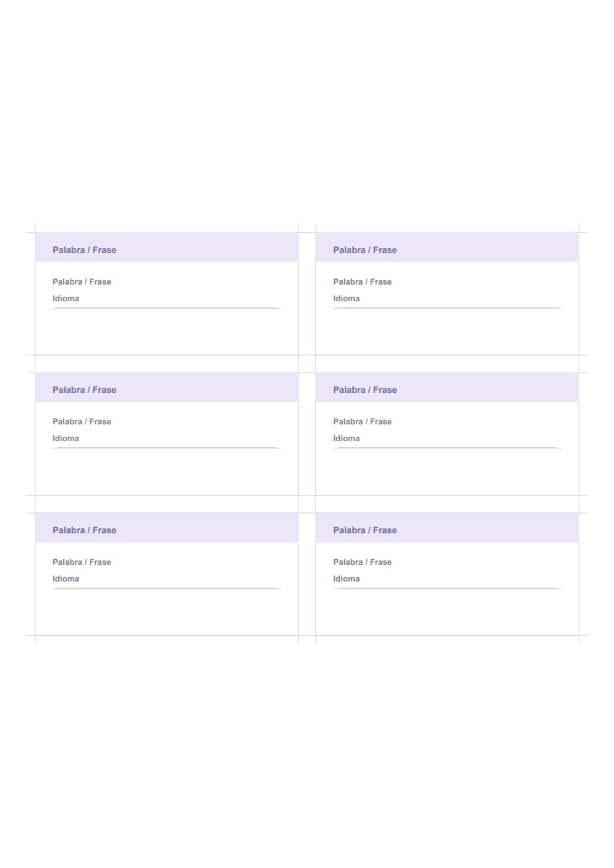Click the writing line under Idioma in bottom-left card
This screenshot has width=614, height=868.
[x=166, y=588]
